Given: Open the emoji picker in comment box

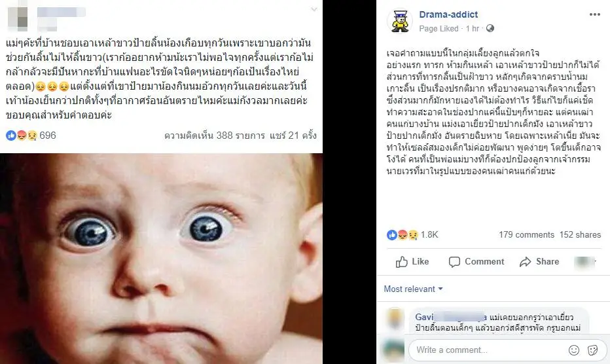Looking at the screenshot, I should pos(574,350).
